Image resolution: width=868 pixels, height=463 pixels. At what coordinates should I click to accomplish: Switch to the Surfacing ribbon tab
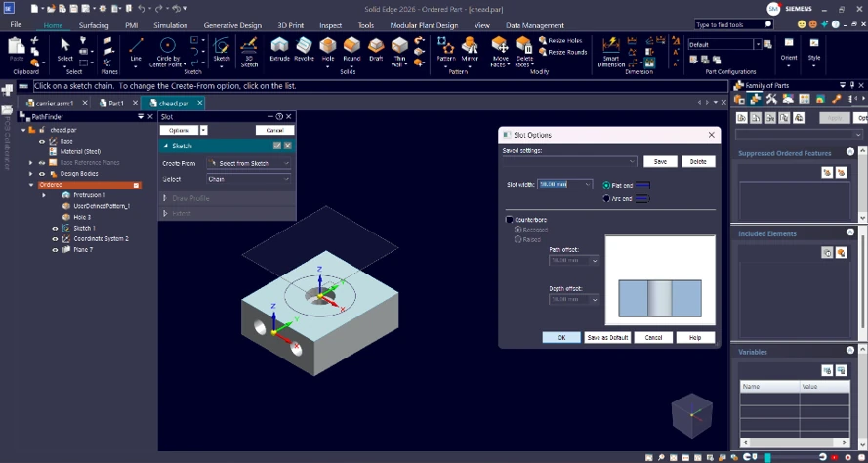click(x=94, y=25)
